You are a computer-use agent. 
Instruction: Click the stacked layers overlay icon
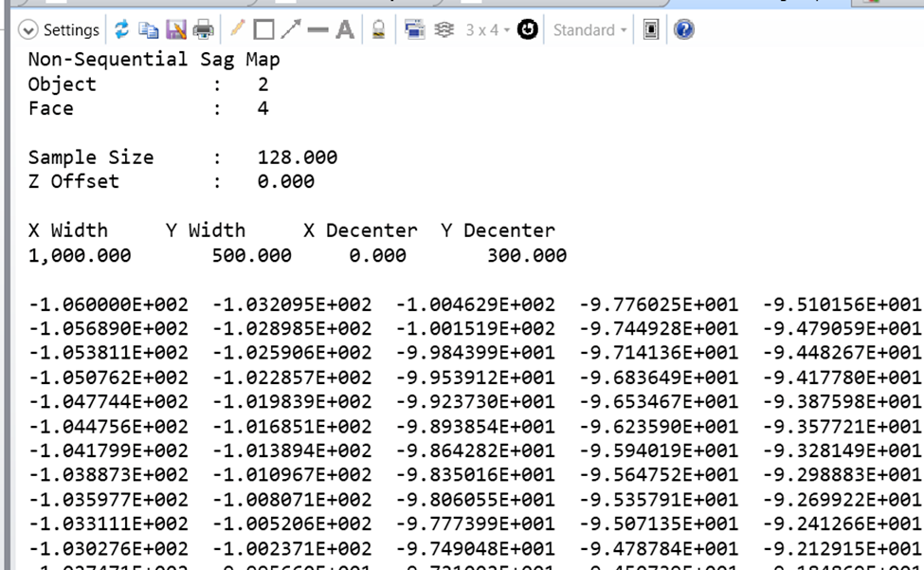444,29
